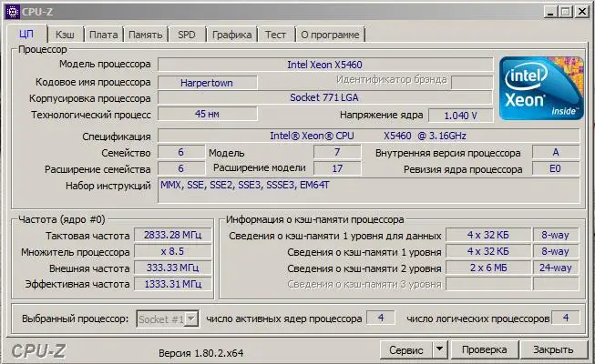The image size is (595, 364).
Task: Click the 333.33 МГц bus speed value
Action: coord(172,268)
